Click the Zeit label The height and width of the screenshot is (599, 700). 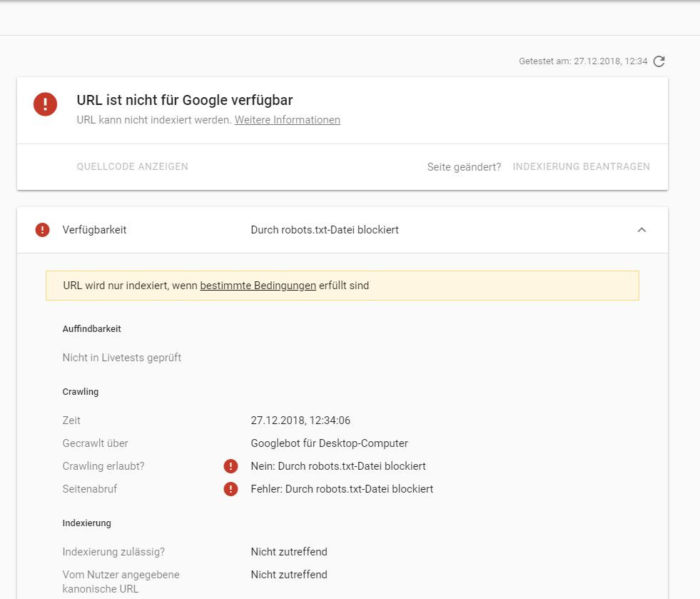click(x=71, y=421)
